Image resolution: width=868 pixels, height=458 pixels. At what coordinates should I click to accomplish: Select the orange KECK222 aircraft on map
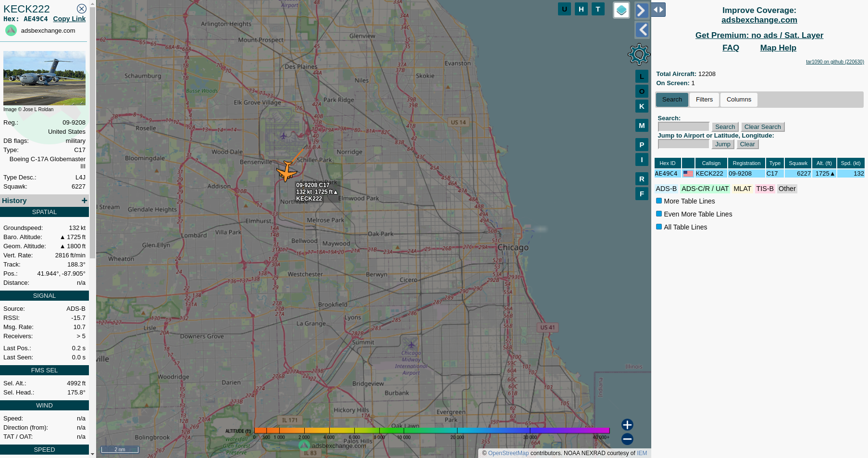287,171
